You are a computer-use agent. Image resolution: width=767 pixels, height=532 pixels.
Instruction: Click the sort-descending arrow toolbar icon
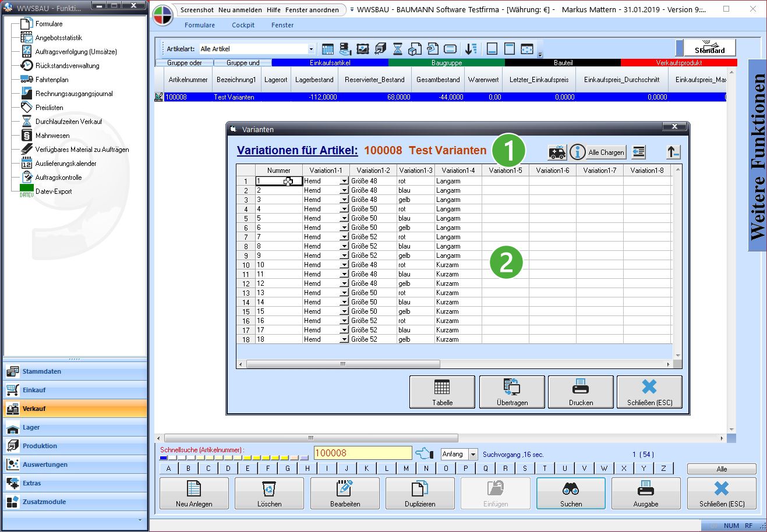[x=471, y=49]
